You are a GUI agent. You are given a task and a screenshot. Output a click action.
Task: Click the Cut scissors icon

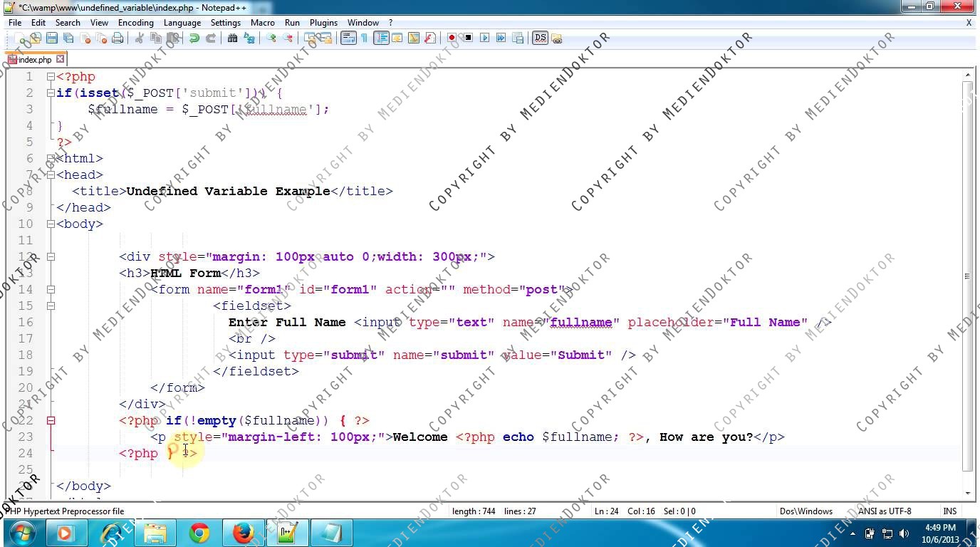(x=140, y=38)
